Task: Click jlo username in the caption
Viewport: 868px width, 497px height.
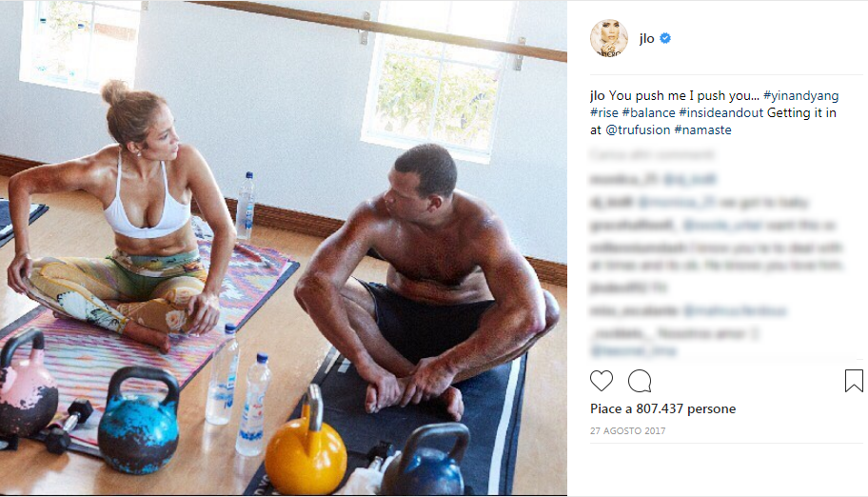Action: tap(598, 95)
